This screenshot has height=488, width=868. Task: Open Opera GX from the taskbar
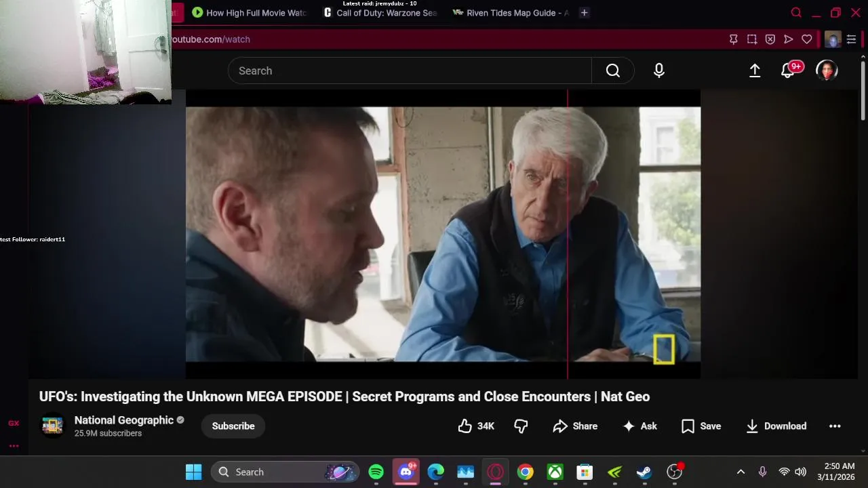[496, 472]
